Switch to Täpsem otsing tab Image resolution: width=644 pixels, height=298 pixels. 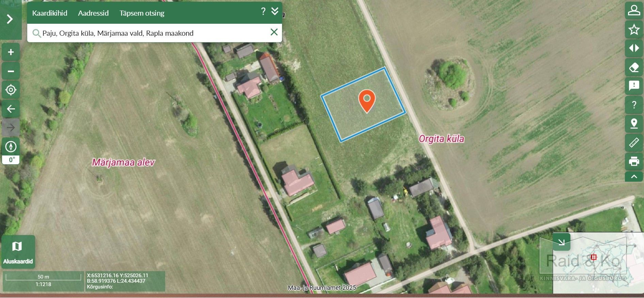coord(142,13)
